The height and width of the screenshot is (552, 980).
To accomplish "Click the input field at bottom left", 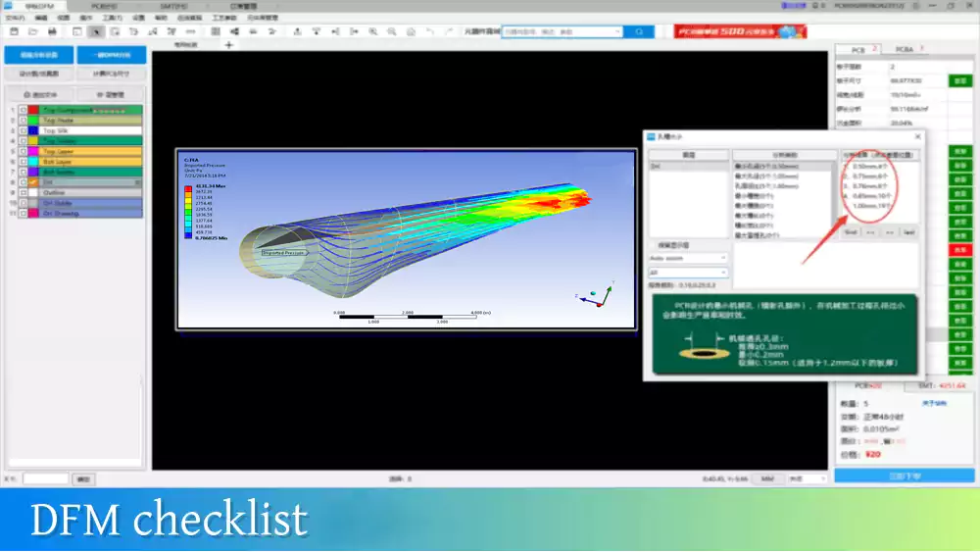I will (x=46, y=478).
